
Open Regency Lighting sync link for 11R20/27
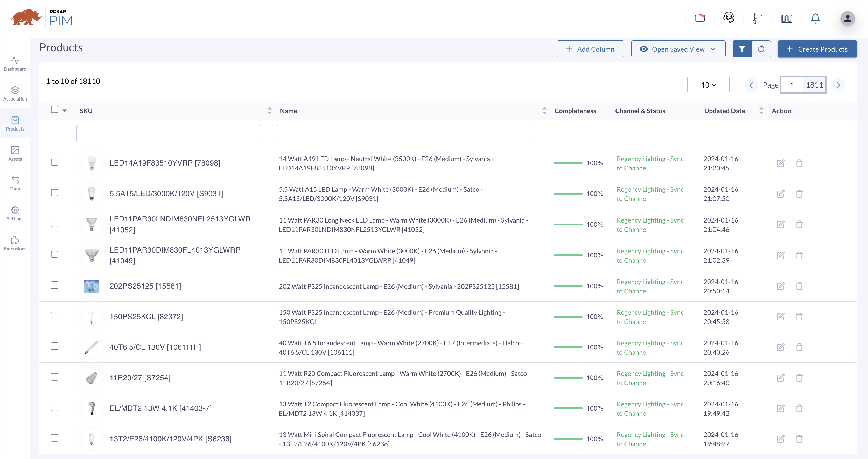pyautogui.click(x=650, y=378)
